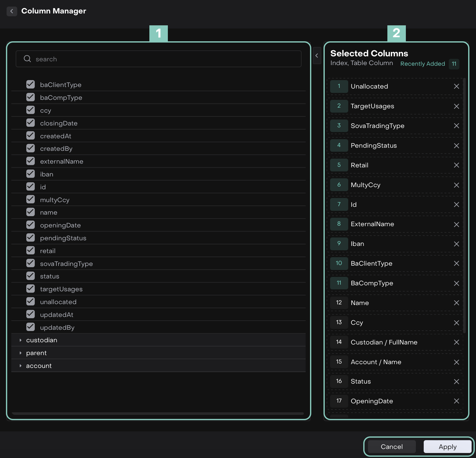Image resolution: width=476 pixels, height=458 pixels.
Task: Uncheck the updatedBy checkbox
Action: [x=31, y=327]
